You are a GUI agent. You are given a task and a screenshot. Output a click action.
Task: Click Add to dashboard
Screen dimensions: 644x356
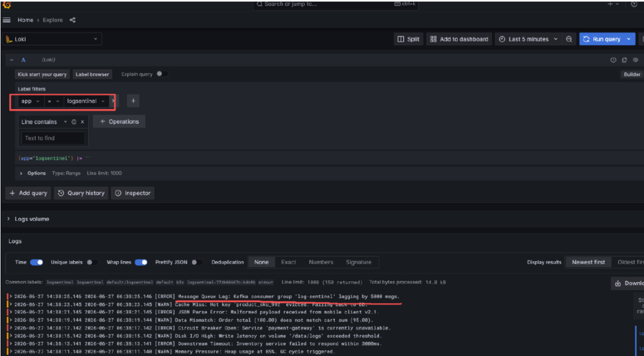coord(459,39)
